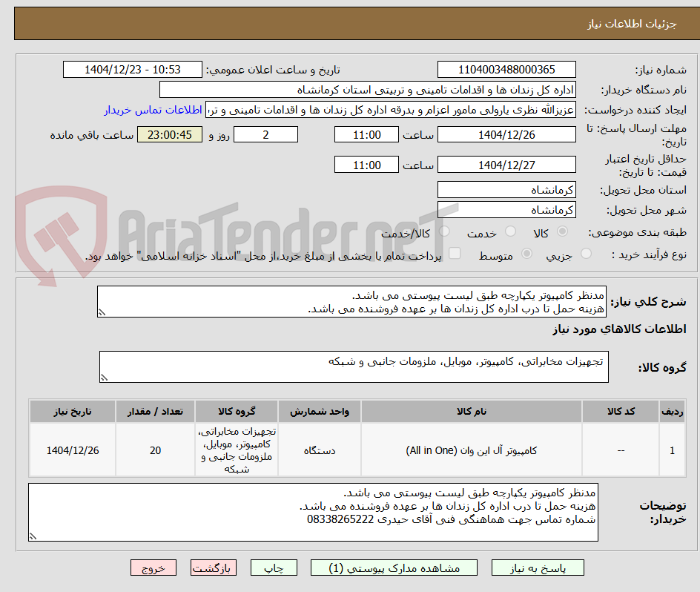Click the گروه کالا table column header
Screen dimensions: 700x592
pyautogui.click(x=237, y=412)
